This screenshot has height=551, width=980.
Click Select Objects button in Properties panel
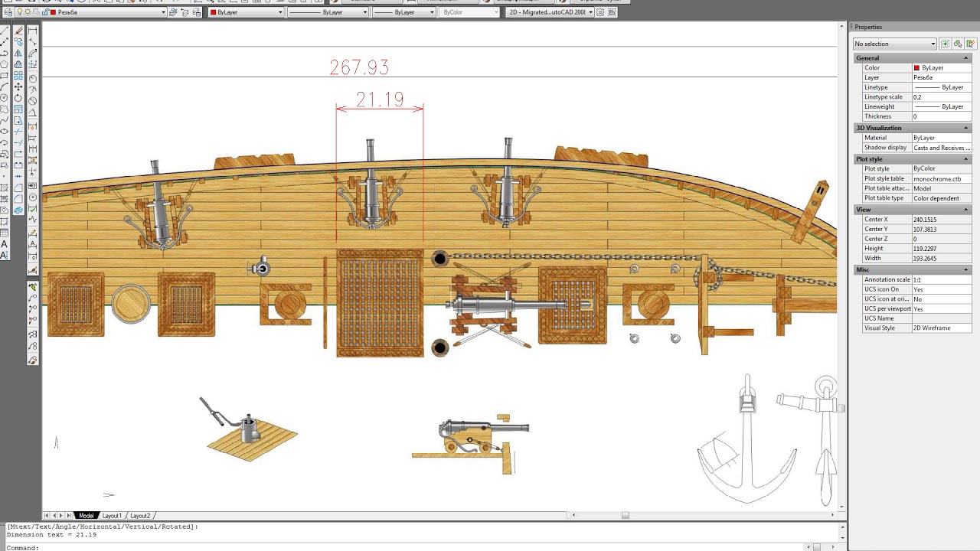pos(957,44)
